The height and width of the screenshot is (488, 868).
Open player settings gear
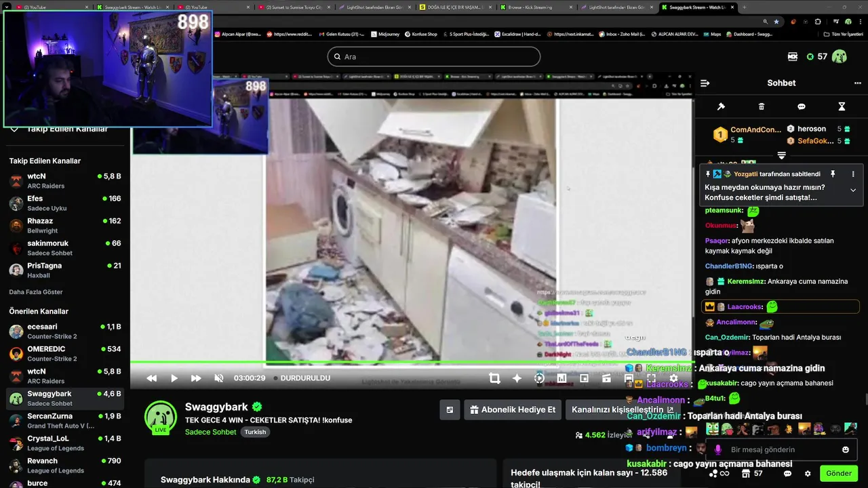point(673,378)
